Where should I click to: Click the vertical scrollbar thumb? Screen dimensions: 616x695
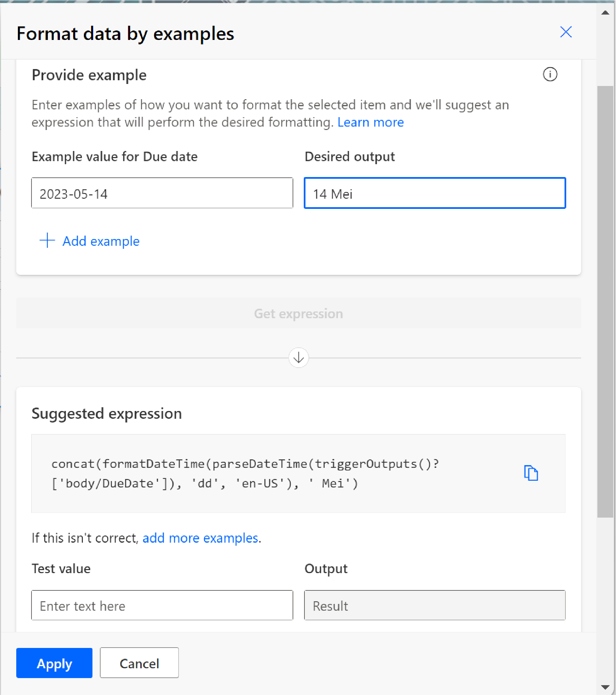click(605, 302)
